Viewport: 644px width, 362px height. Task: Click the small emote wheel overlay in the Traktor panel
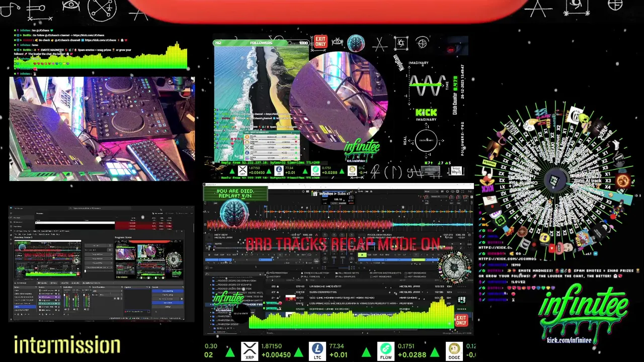pos(455,268)
